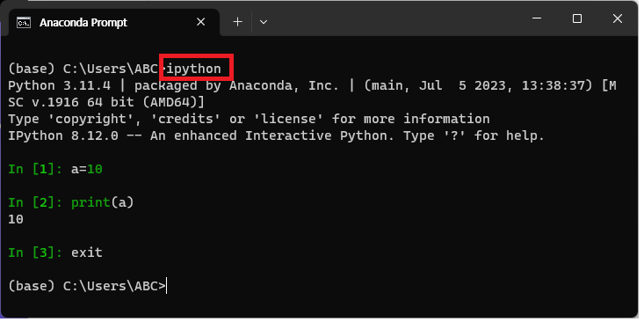Open the terminal profiles dropdown
644x322 pixels.
coord(264,22)
